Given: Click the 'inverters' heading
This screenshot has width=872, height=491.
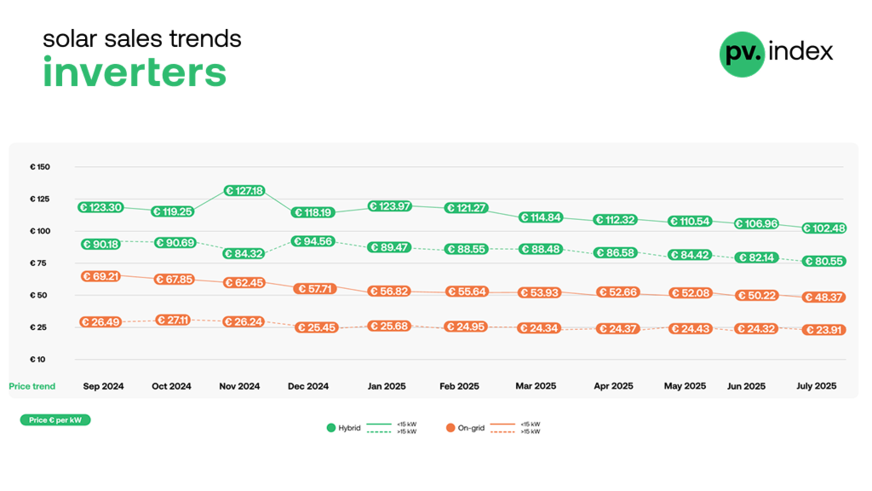Looking at the screenshot, I should pyautogui.click(x=134, y=73).
